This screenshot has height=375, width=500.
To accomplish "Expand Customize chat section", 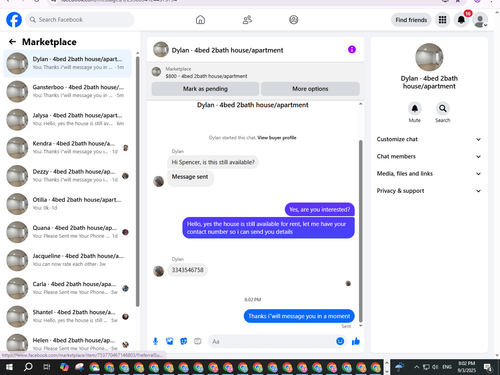I will (429, 139).
